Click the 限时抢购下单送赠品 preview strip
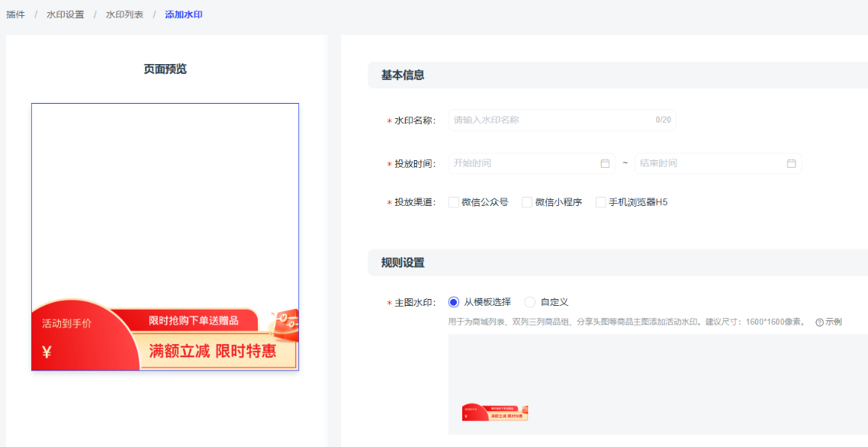868x447 pixels. coord(193,320)
